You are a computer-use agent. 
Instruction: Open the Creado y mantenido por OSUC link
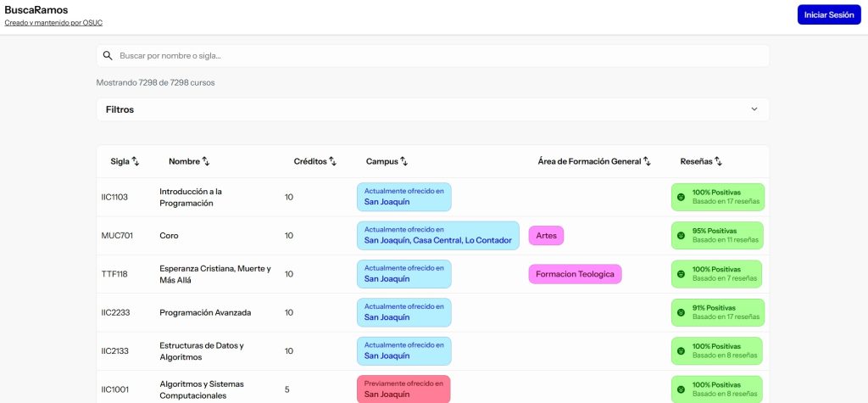pyautogui.click(x=53, y=23)
